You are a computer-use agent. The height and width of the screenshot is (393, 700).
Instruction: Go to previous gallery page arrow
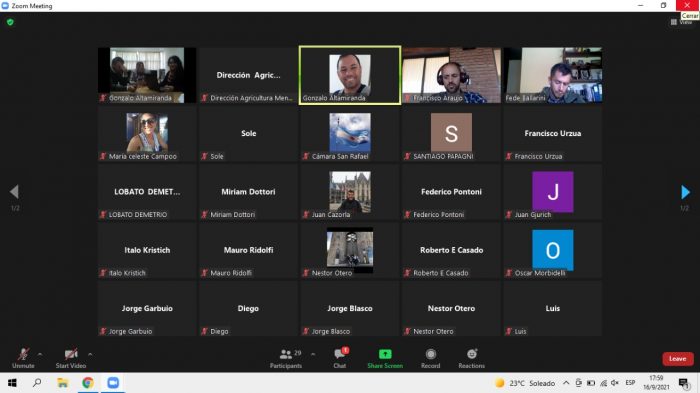coord(14,192)
